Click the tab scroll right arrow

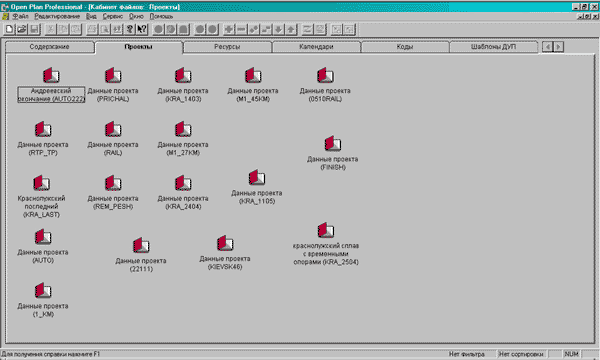pos(559,47)
